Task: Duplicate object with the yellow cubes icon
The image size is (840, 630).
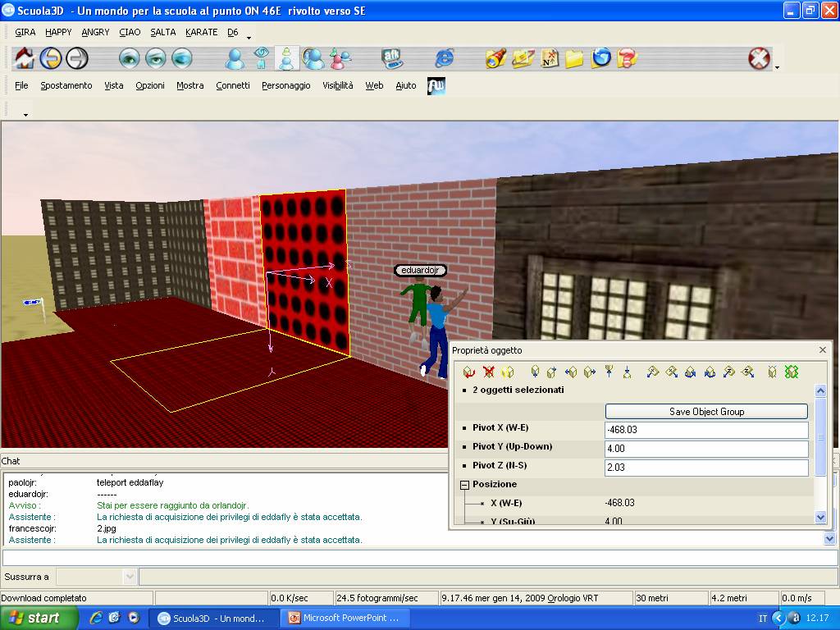Action: [507, 372]
